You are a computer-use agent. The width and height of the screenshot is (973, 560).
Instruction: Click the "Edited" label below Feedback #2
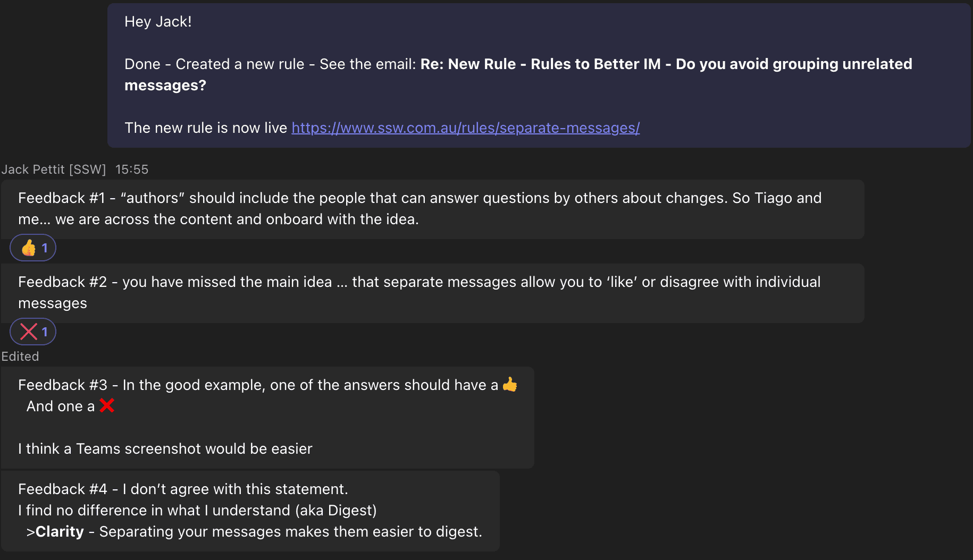pyautogui.click(x=20, y=357)
